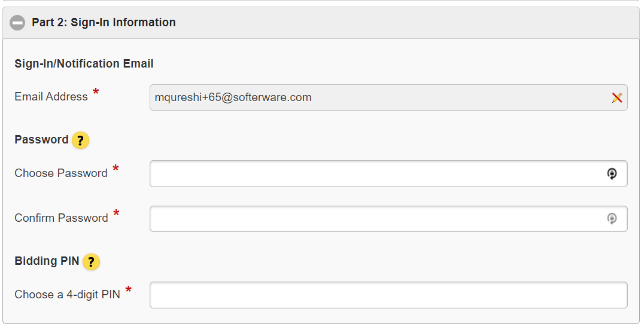Image resolution: width=644 pixels, height=330 pixels.
Task: Click the Confirm Password label
Action: pyautogui.click(x=62, y=218)
